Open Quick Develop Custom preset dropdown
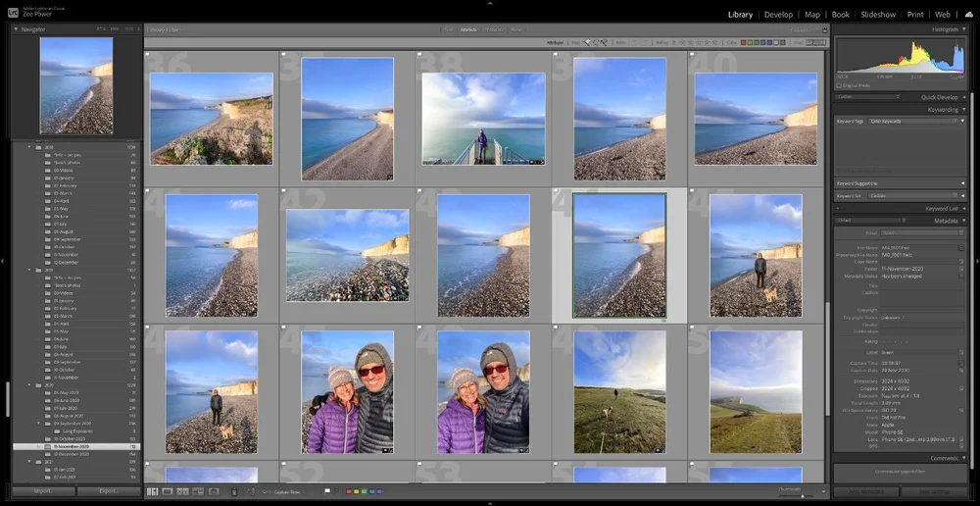Screen dimensions: 980x506 (868, 97)
